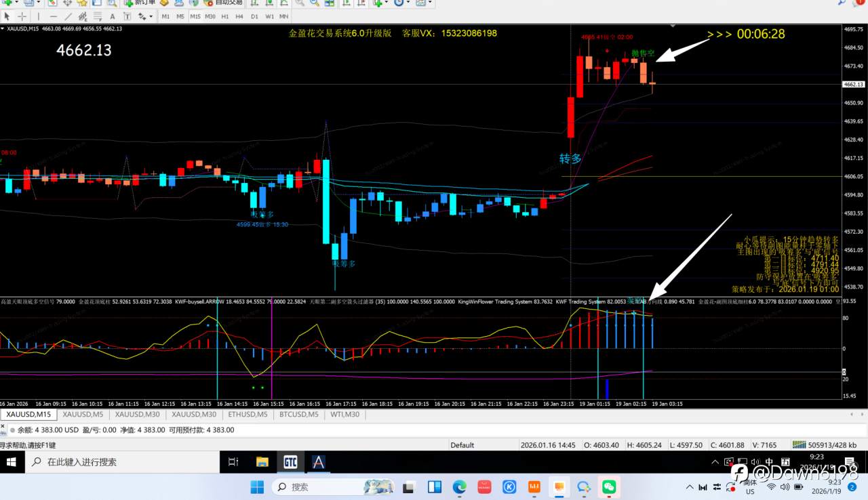
Task: Click the 4606.05 price scale label
Action: click(852, 176)
